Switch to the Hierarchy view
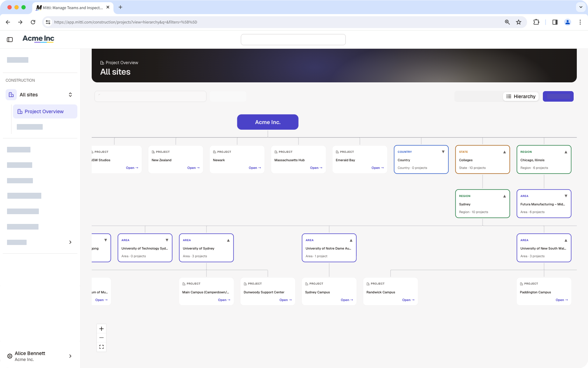 (521, 96)
